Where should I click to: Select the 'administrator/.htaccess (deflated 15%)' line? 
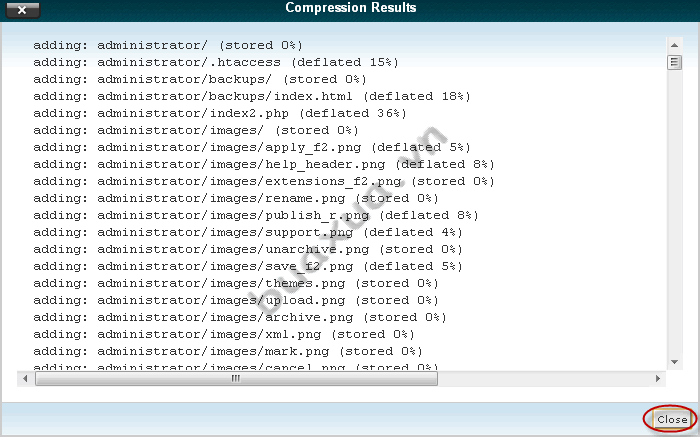pos(216,62)
